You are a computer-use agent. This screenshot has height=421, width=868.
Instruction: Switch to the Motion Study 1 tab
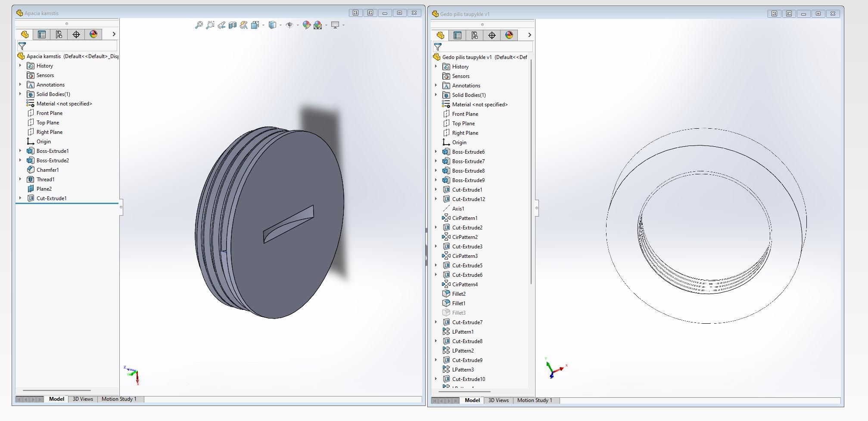click(119, 399)
